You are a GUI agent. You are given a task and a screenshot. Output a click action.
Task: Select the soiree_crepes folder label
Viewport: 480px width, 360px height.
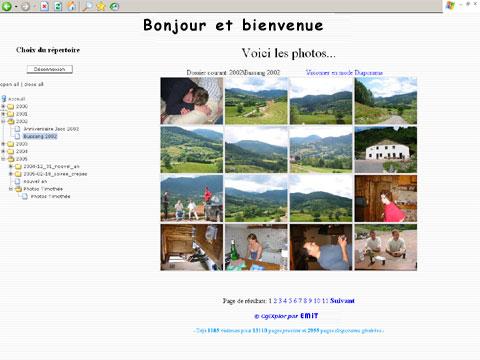point(55,174)
